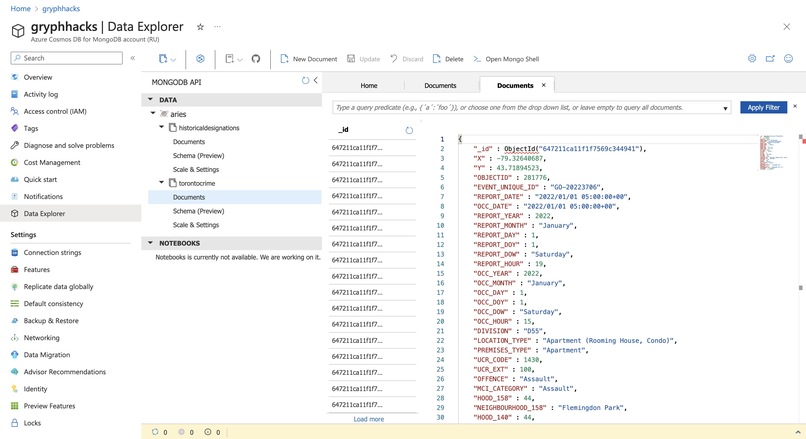This screenshot has height=439, width=806.
Task: Collapse the left navigation menu
Action: [x=133, y=58]
